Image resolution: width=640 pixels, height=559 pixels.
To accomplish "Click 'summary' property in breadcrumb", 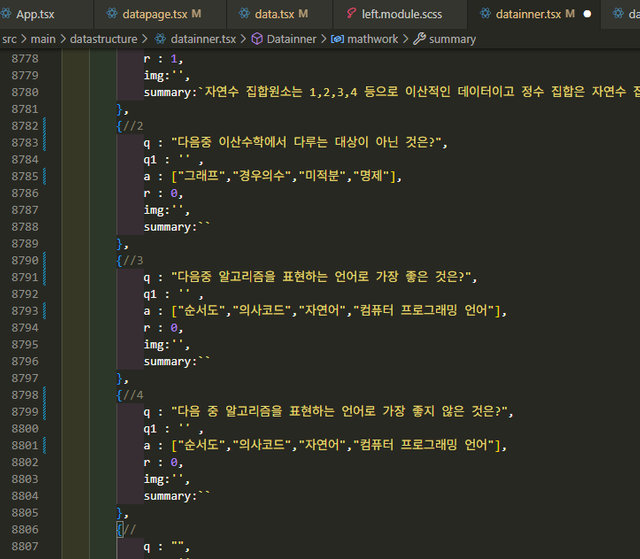I will (452, 39).
